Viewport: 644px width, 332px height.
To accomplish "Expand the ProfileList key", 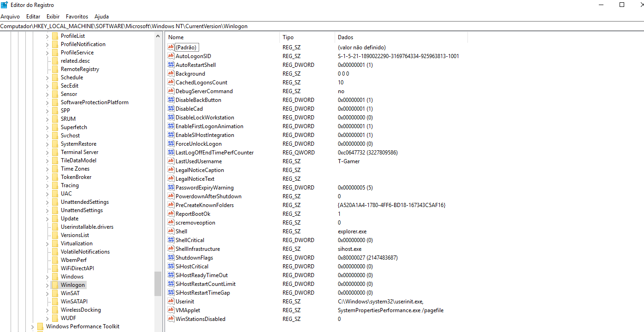I will tap(47, 36).
